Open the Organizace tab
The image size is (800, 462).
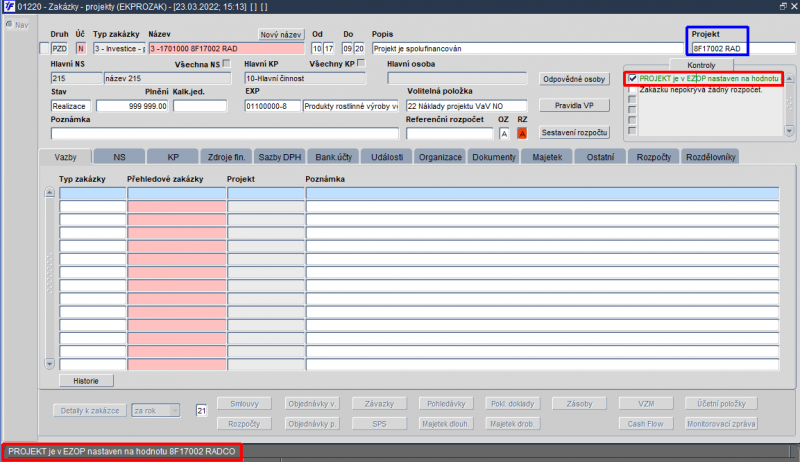tap(440, 157)
